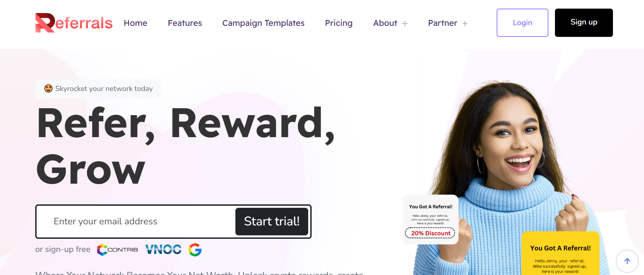Open Campaign Templates in the navigation

pos(263,23)
